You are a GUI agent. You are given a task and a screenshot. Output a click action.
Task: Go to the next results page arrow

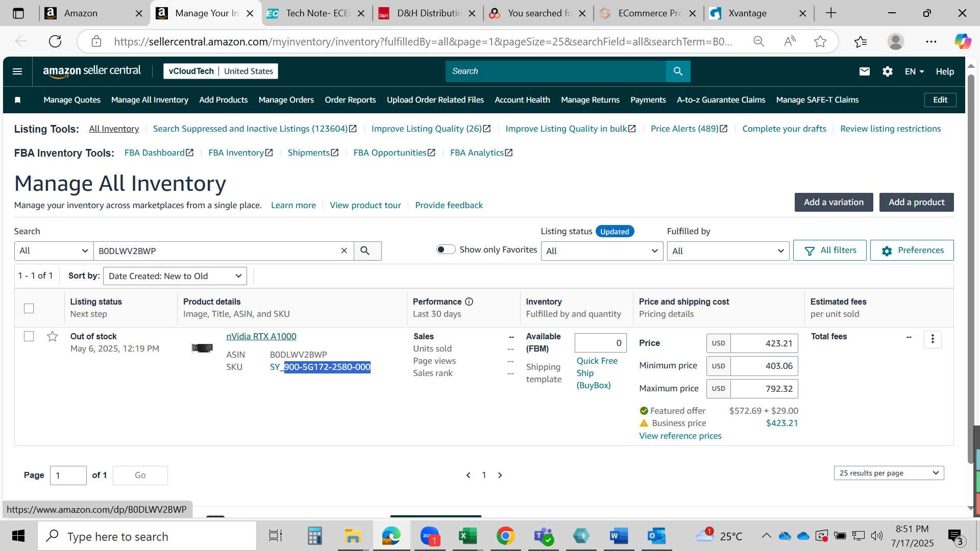pyautogui.click(x=500, y=475)
